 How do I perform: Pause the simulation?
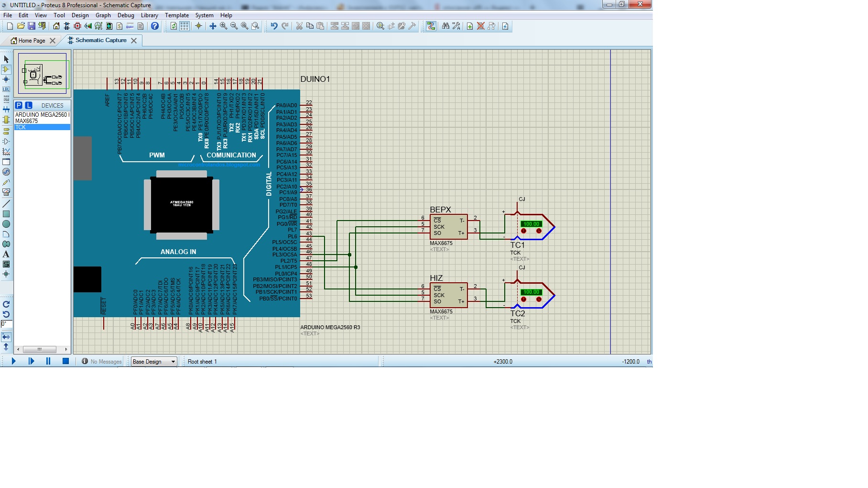click(48, 361)
